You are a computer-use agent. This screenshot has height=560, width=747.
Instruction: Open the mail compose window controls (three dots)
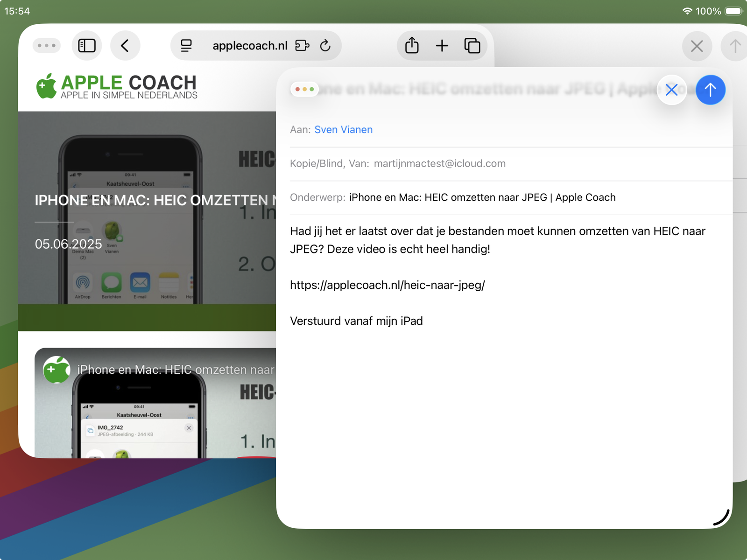(x=304, y=89)
